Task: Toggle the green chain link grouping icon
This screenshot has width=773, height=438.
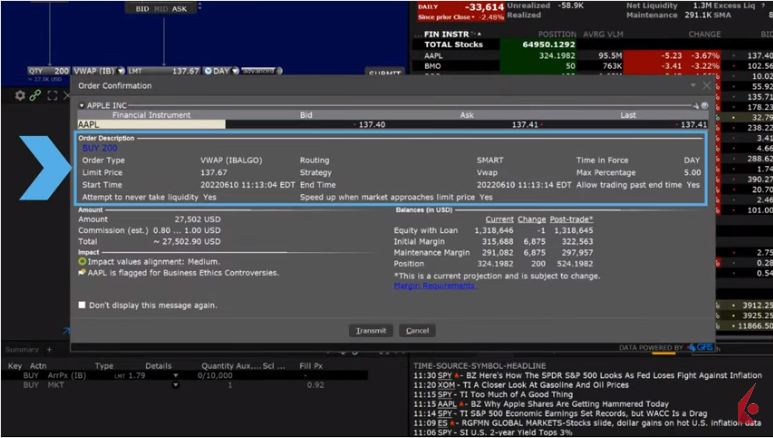Action: click(x=35, y=95)
